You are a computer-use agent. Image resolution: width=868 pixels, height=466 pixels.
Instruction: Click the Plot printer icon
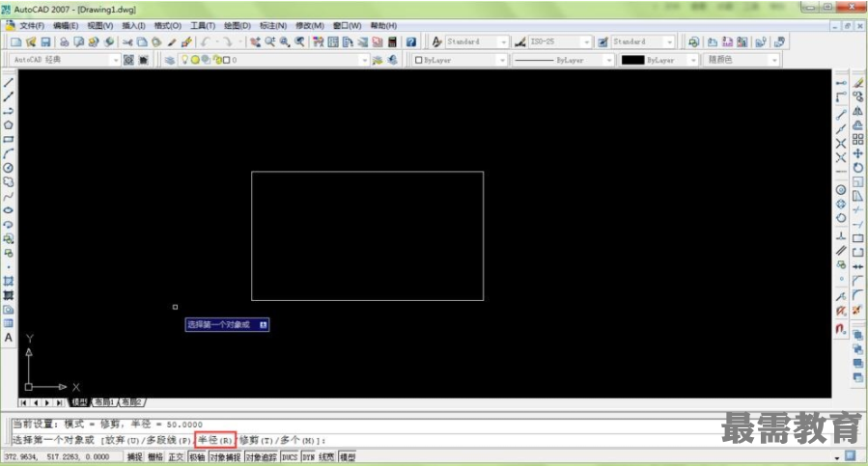(x=65, y=42)
